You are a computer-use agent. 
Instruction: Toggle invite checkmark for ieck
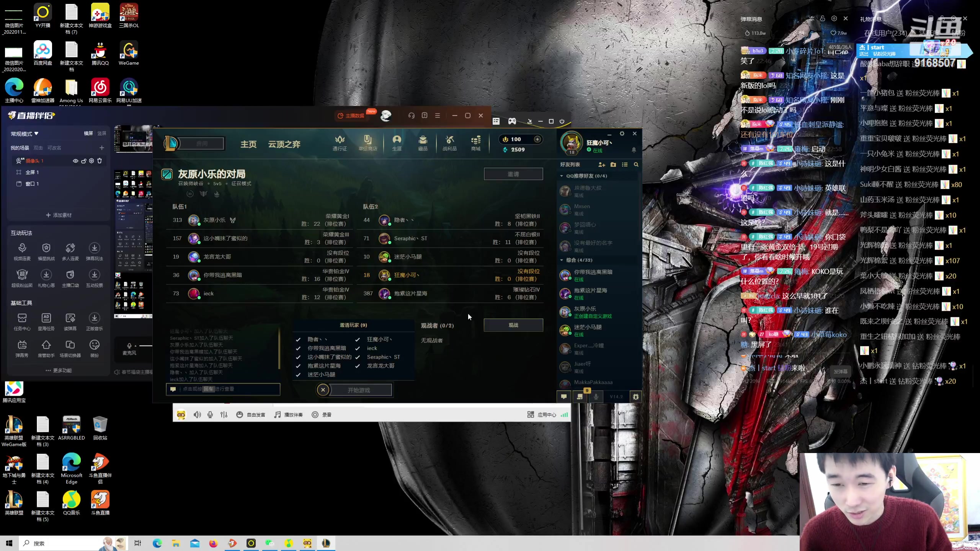(x=358, y=348)
